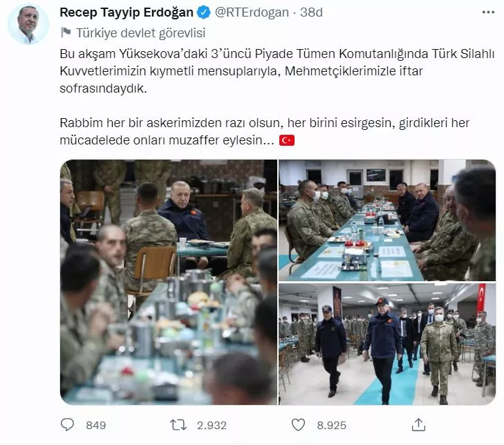Open the Erdoğan profile avatar picture

(28, 25)
